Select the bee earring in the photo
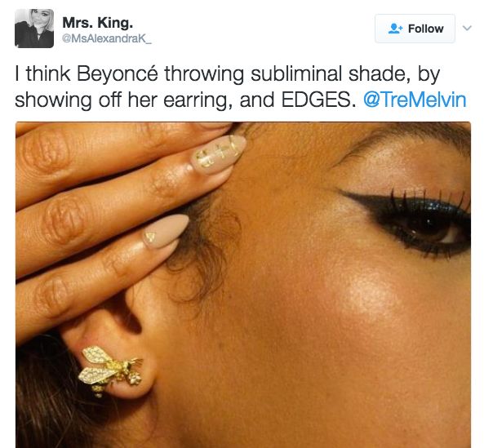The width and height of the screenshot is (493, 448). coord(110,370)
